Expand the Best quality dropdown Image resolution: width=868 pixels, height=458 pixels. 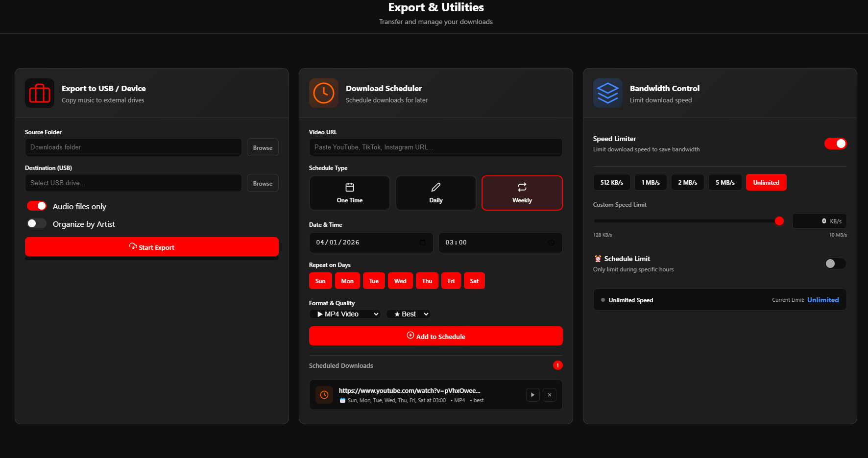pos(409,314)
